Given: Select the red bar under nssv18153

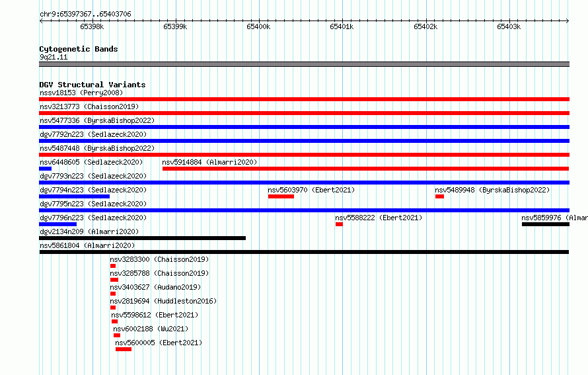Looking at the screenshot, I should pos(304,99).
